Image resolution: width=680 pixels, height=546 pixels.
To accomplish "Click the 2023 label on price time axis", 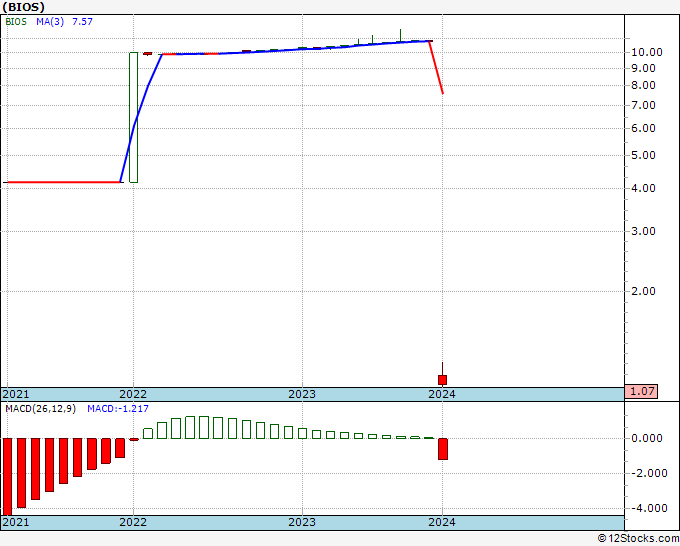I will coord(302,394).
